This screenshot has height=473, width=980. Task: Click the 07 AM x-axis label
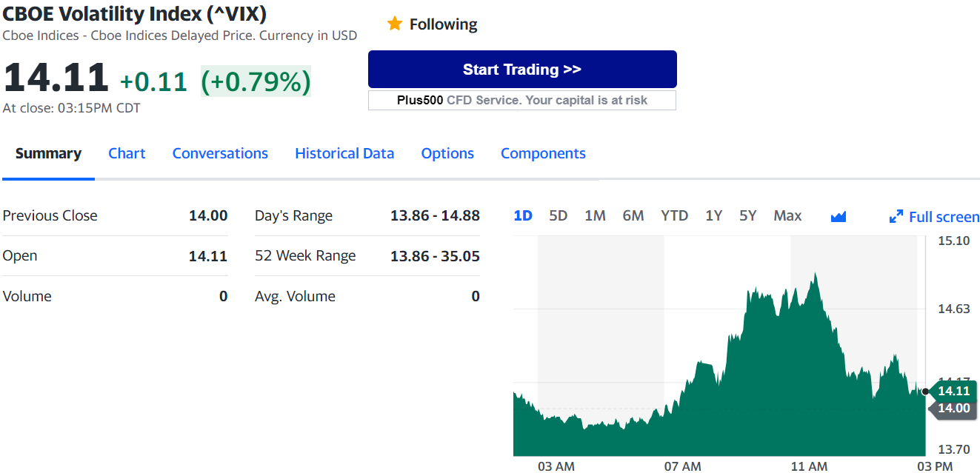tap(683, 466)
